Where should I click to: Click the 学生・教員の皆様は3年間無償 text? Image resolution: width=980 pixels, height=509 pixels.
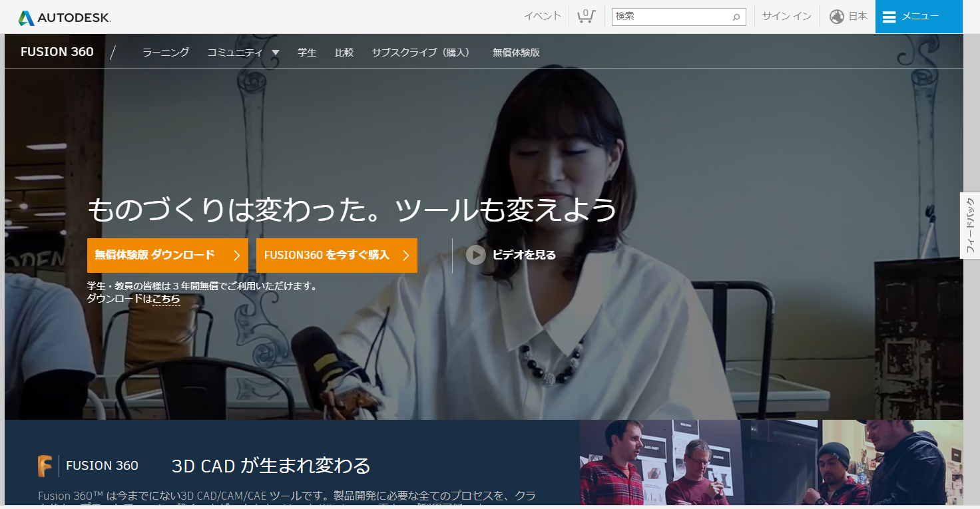pyautogui.click(x=202, y=287)
